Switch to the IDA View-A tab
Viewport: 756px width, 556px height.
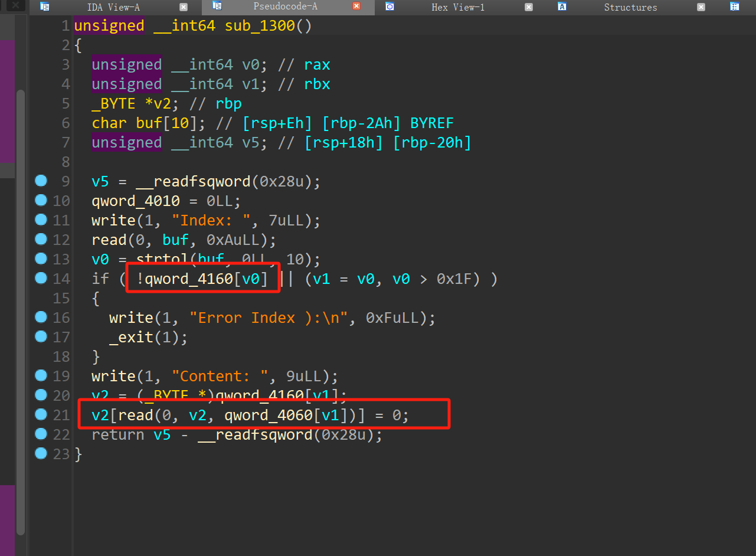click(x=113, y=7)
